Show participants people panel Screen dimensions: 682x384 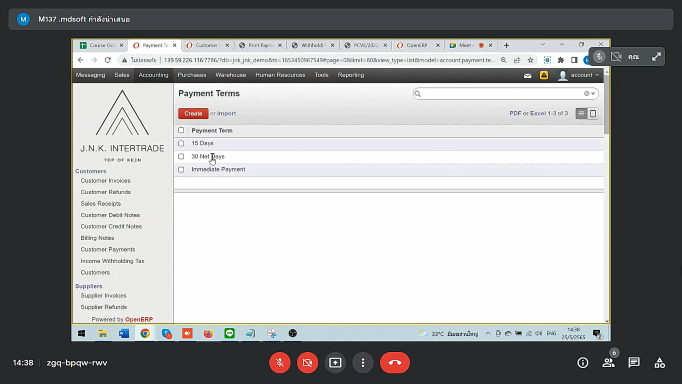click(608, 363)
